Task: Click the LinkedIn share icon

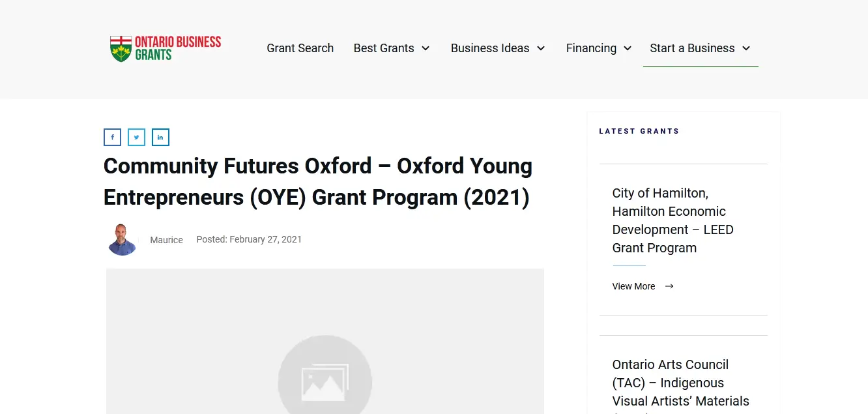Action: point(160,138)
